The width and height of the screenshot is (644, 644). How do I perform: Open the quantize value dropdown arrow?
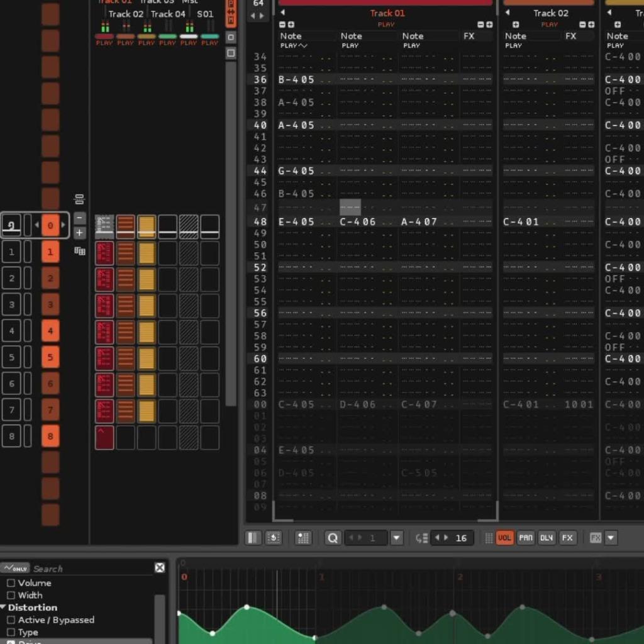coord(397,538)
